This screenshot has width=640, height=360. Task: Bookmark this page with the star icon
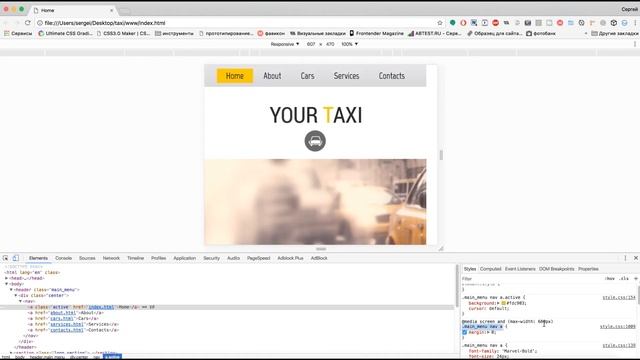click(440, 23)
